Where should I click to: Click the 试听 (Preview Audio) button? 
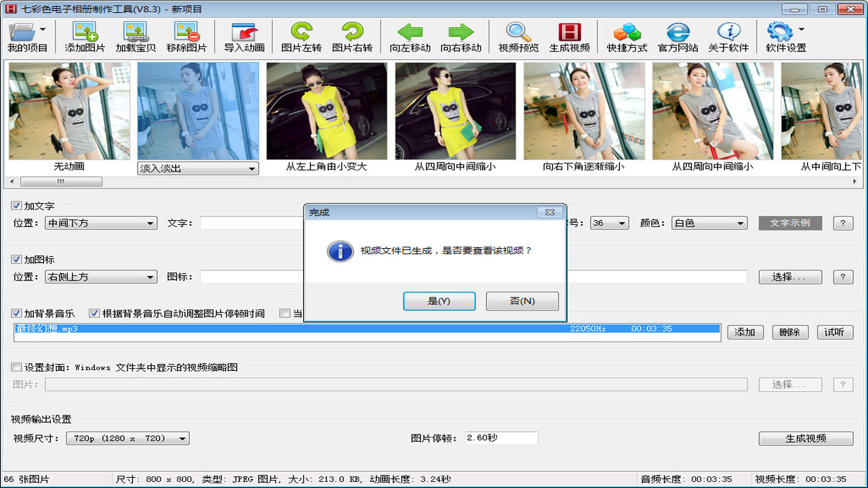pos(835,332)
